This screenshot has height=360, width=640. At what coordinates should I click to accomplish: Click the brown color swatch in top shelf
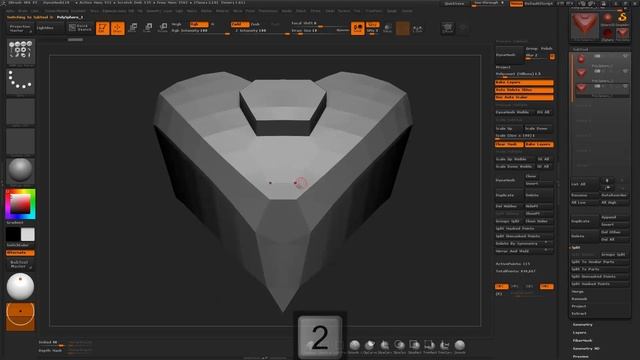[402, 28]
